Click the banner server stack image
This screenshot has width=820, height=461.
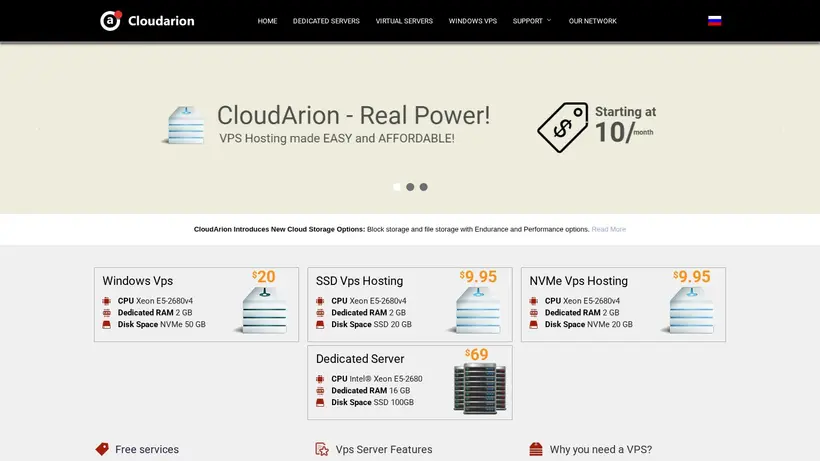pyautogui.click(x=184, y=125)
